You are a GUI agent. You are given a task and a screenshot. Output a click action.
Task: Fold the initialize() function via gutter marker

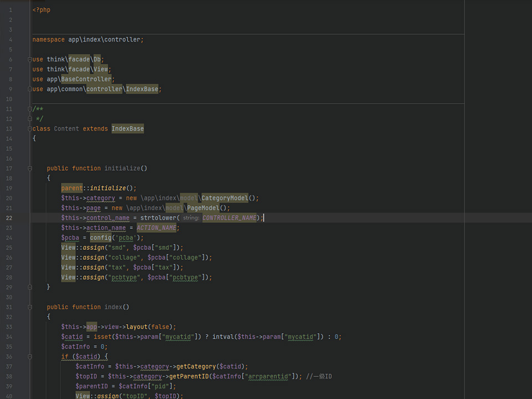[30, 168]
